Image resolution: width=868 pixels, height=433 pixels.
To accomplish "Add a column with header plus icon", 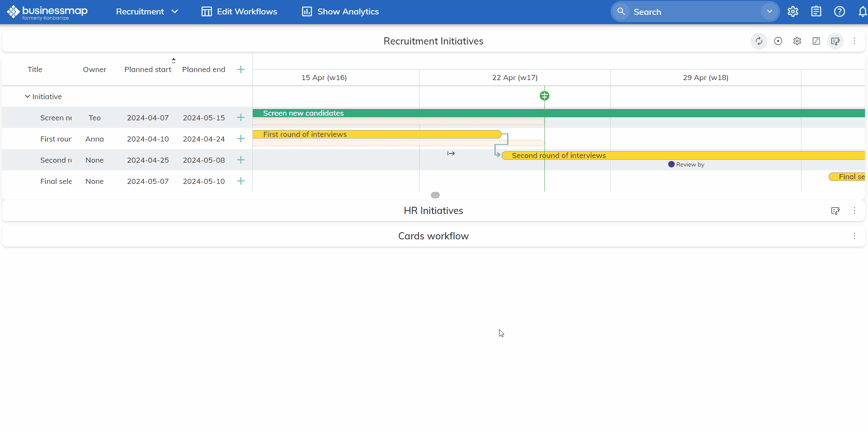I will [x=241, y=69].
